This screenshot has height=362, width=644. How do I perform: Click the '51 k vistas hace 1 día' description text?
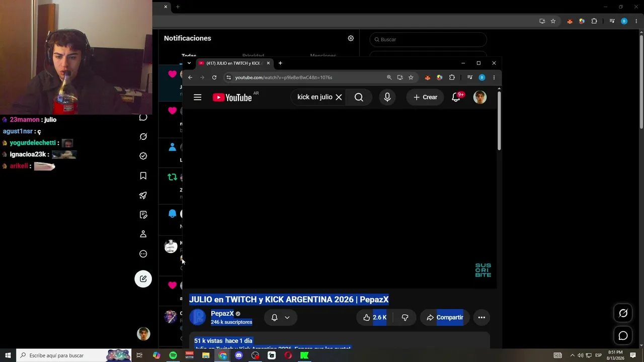[223, 341]
